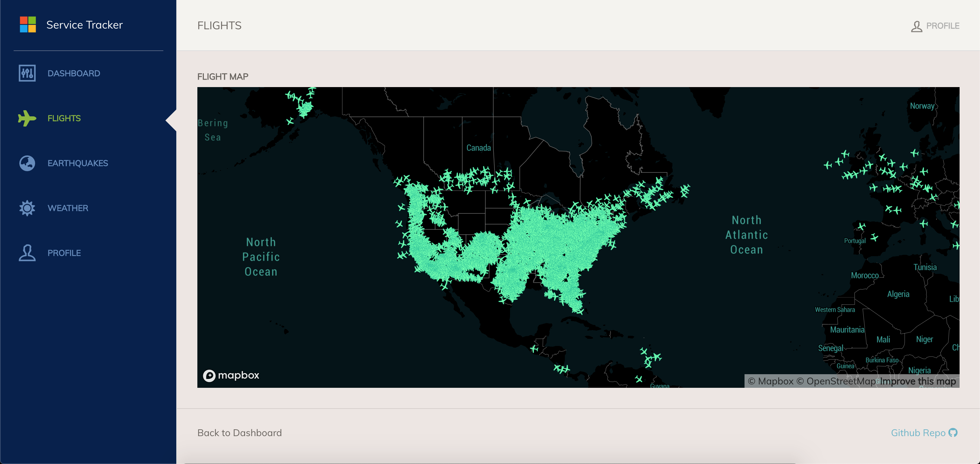Open the Github Repo link

pyautogui.click(x=918, y=433)
